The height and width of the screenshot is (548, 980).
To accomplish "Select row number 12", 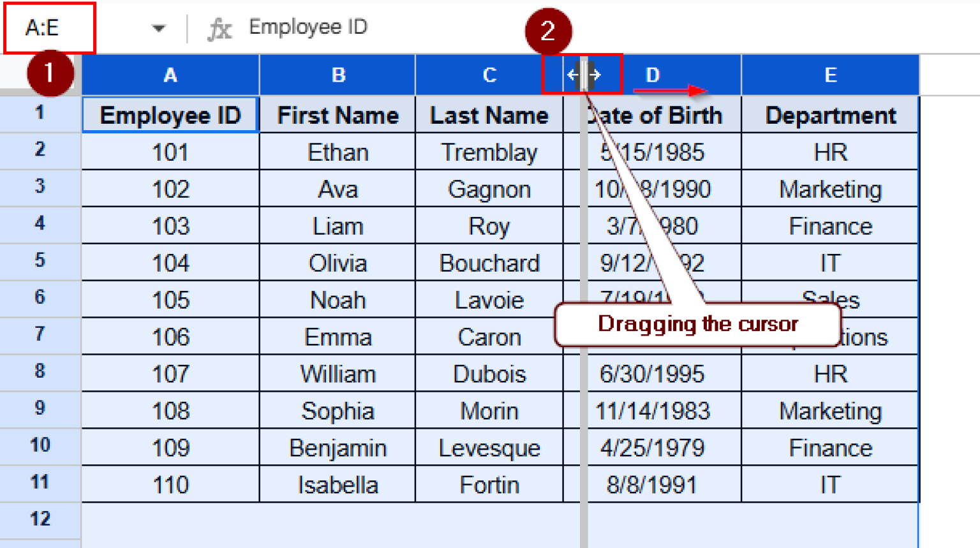I will point(40,519).
